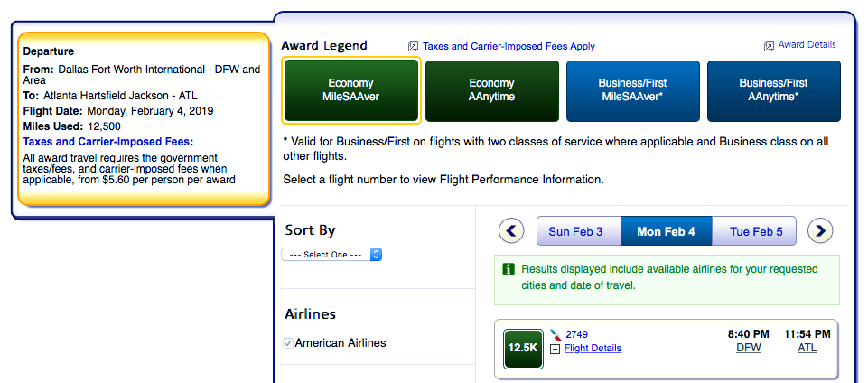Select the Tue Feb 5 tab
This screenshot has width=868, height=383.
[757, 231]
